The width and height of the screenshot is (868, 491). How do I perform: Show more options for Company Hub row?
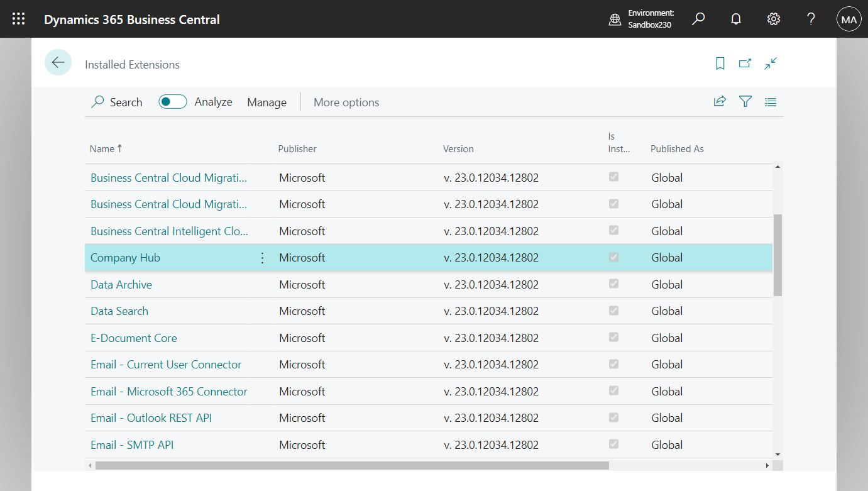pos(263,258)
